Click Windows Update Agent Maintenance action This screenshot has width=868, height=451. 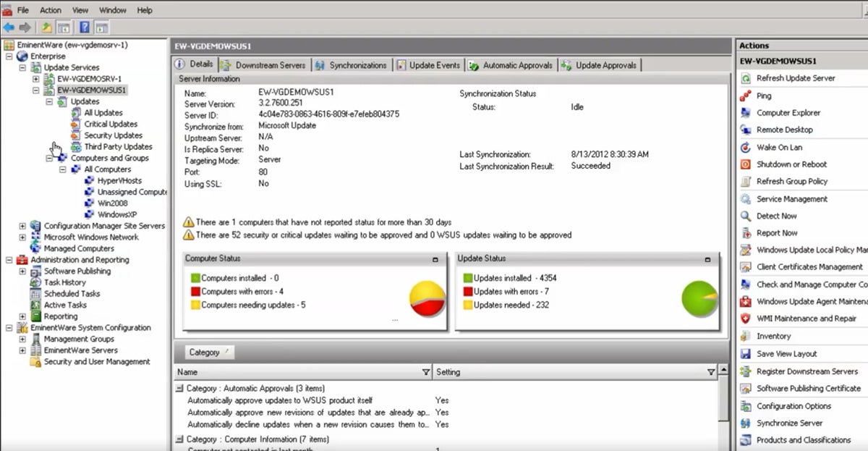(x=812, y=302)
